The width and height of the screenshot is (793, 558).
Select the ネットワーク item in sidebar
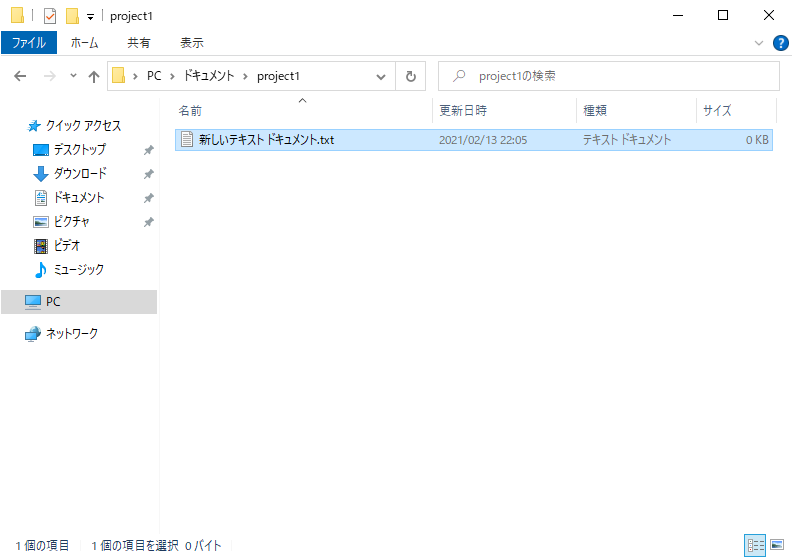coord(72,333)
